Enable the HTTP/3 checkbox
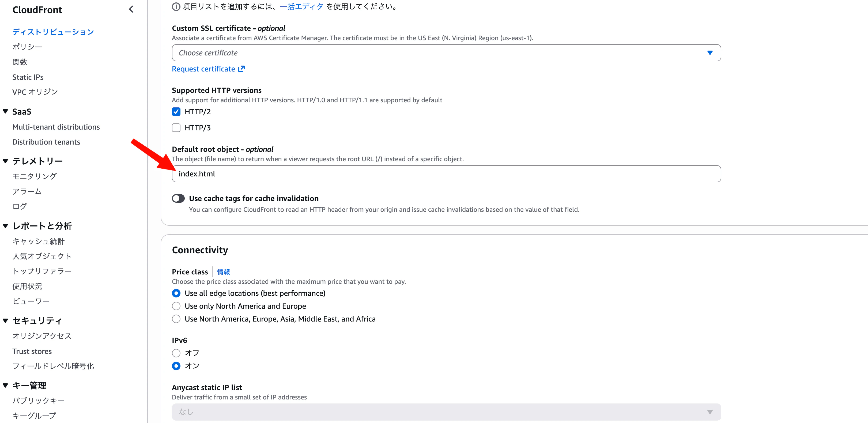Image resolution: width=868 pixels, height=423 pixels. click(176, 128)
